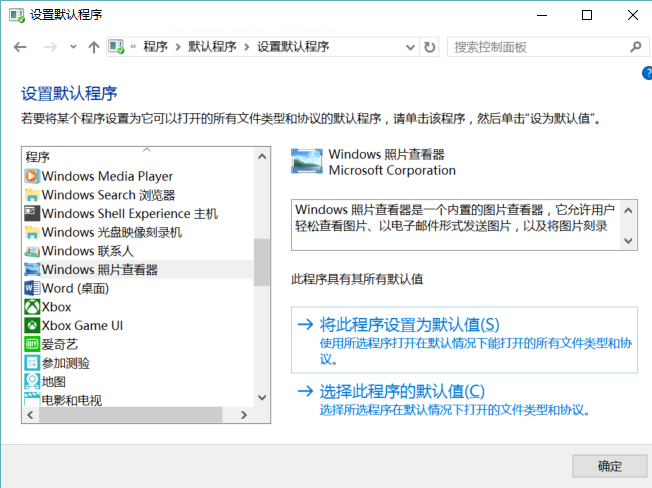Open 默认程序 breadcrumb in address bar
Viewport: 652px width, 488px height.
point(212,47)
